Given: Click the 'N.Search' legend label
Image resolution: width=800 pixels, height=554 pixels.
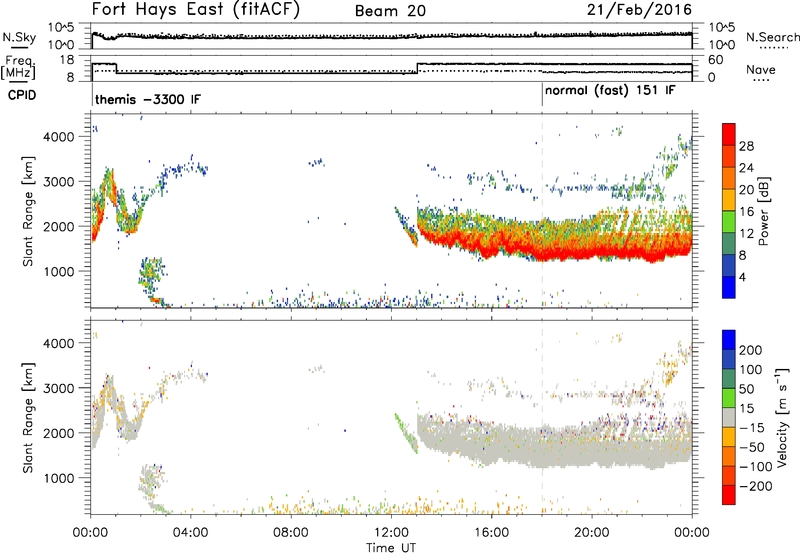Looking at the screenshot, I should coord(773,37).
